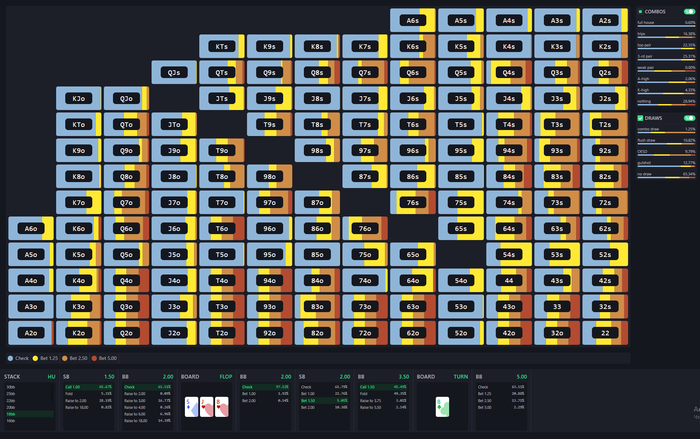Select the K2s hand cell
Viewport: 700px width, 439px height.
[x=605, y=46]
